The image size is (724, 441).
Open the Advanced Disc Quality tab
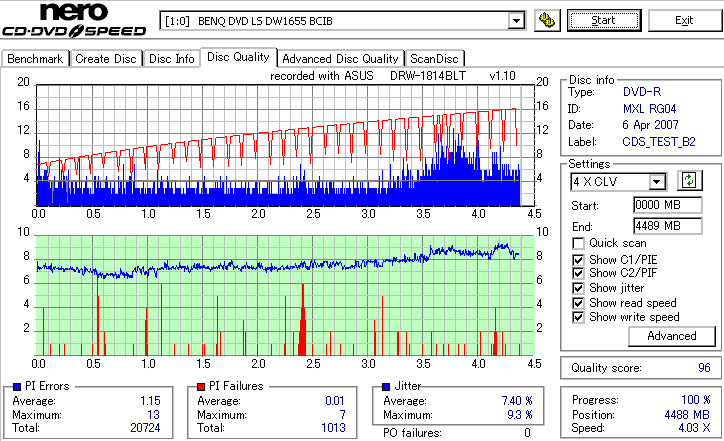pos(340,59)
